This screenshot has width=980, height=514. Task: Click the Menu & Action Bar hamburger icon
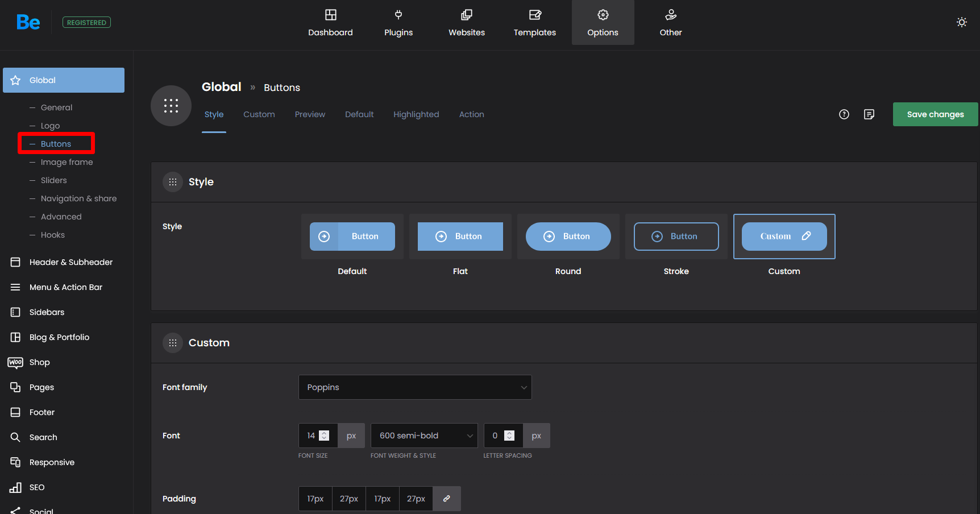(x=15, y=287)
